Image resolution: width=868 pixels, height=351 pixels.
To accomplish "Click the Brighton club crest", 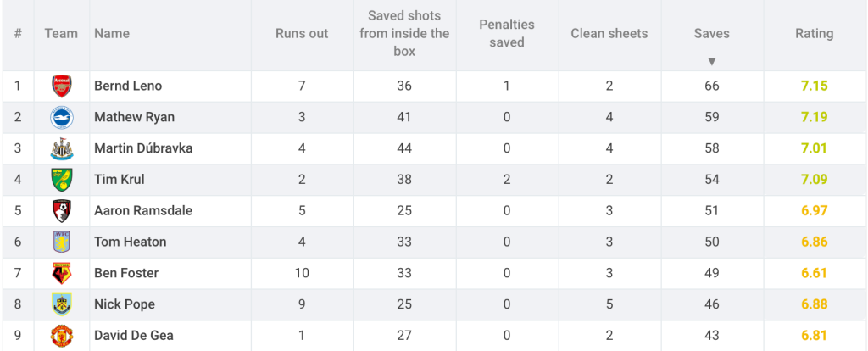I will coord(61,117).
